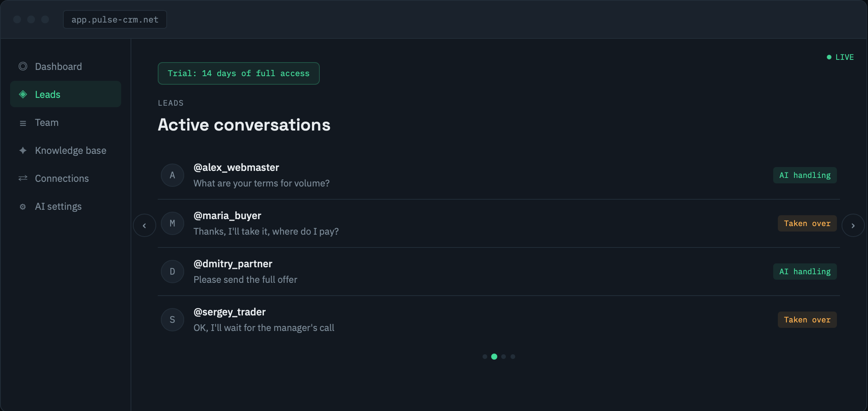The height and width of the screenshot is (411, 868).
Task: Click the AI settings gear icon
Action: [23, 207]
